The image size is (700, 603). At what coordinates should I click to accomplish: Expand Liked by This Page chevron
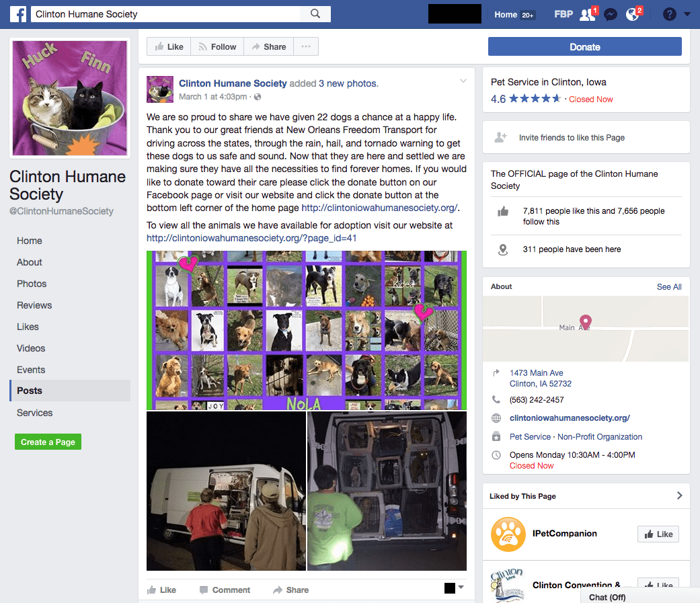click(679, 495)
